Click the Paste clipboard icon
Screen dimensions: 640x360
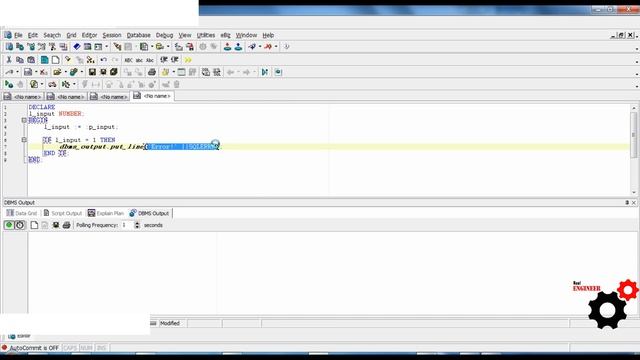point(31,60)
